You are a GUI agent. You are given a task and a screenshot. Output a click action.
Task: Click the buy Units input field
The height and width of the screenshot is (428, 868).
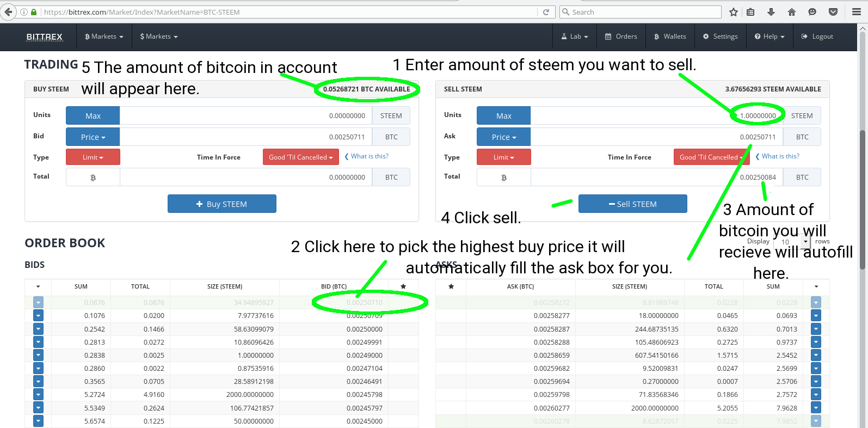coord(246,115)
